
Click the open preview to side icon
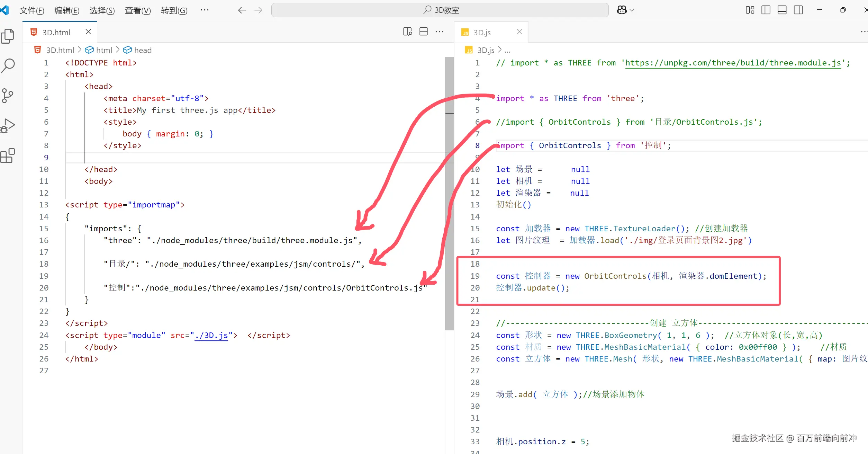pyautogui.click(x=407, y=32)
